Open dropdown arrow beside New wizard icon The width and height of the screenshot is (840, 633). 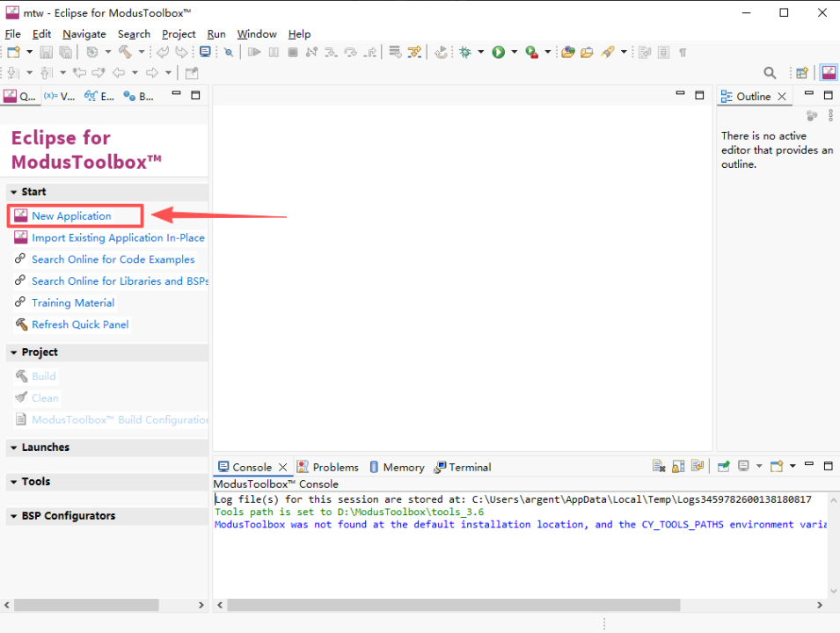tap(29, 52)
